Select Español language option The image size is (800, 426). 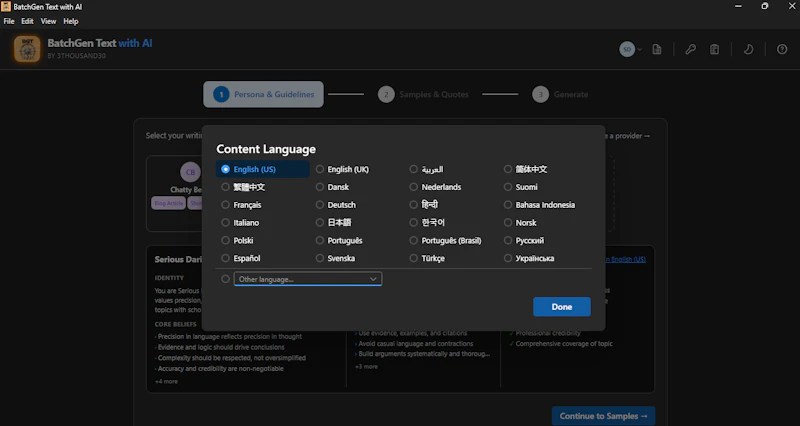(241, 259)
